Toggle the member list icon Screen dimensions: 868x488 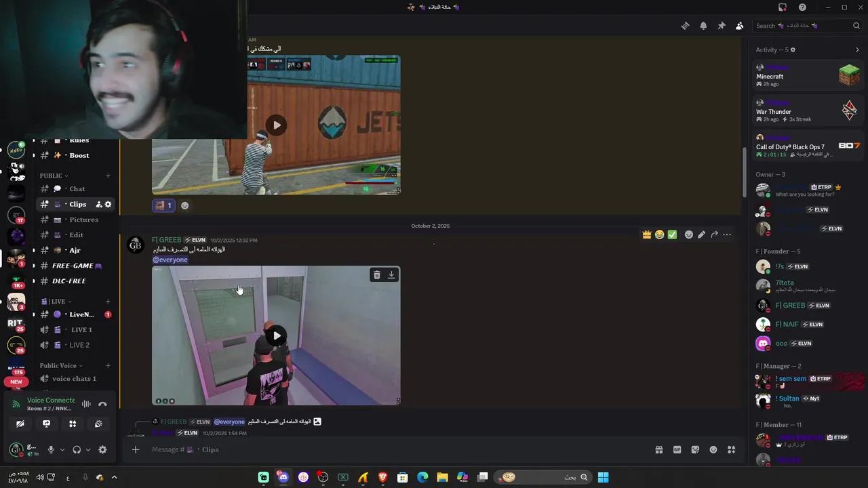pos(739,26)
